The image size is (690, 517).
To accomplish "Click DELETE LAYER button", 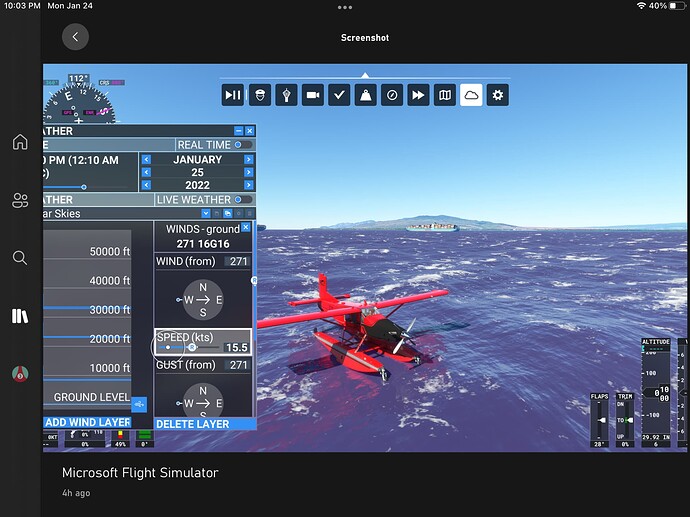I will click(x=205, y=424).
